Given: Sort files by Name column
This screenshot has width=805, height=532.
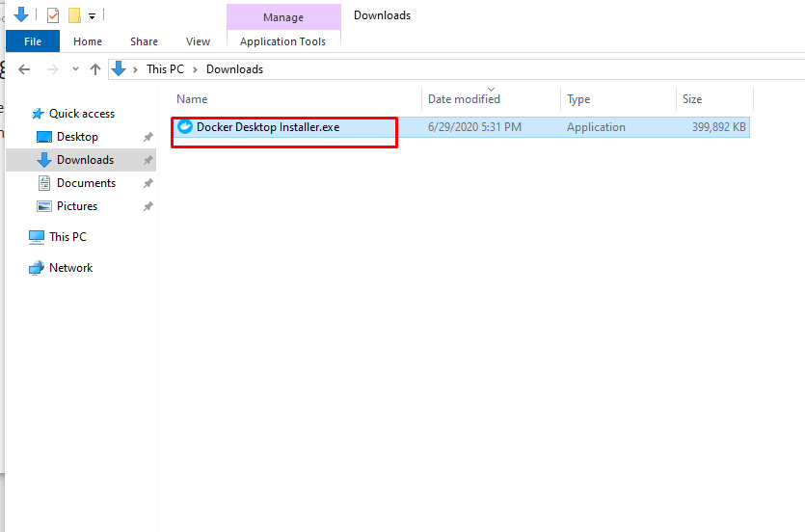Looking at the screenshot, I should click(x=192, y=99).
